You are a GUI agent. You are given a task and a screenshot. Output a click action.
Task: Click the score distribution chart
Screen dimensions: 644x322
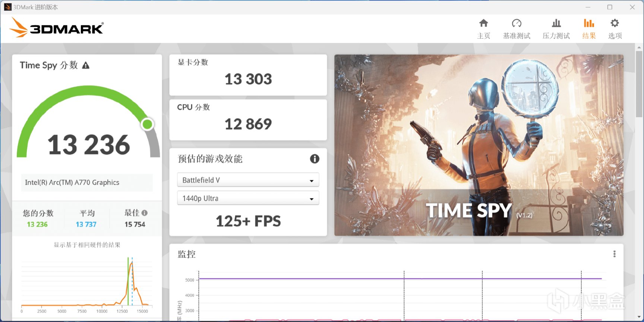pos(86,285)
